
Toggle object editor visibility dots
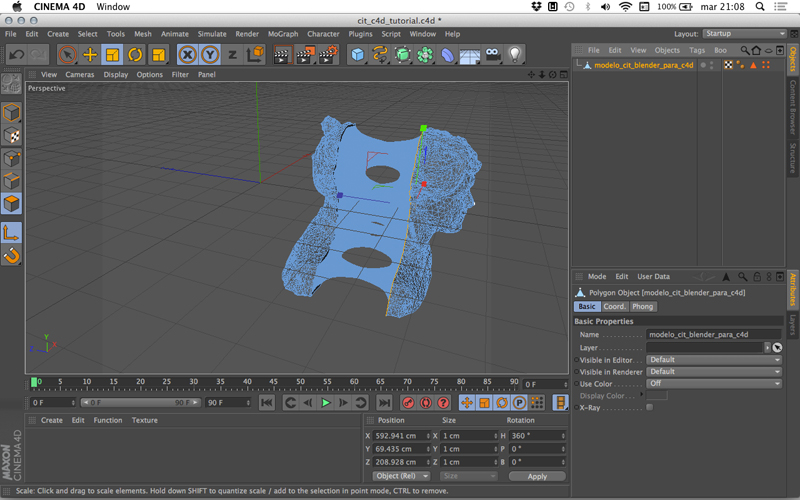click(711, 65)
